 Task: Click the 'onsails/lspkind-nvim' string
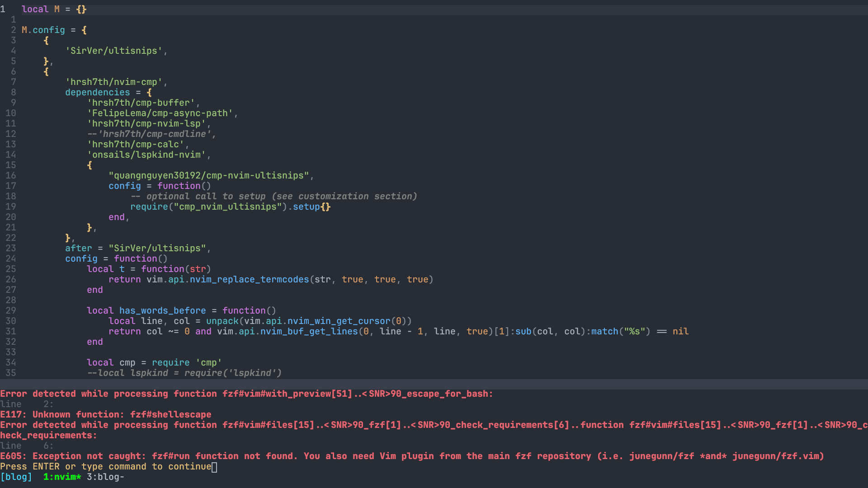tap(146, 155)
